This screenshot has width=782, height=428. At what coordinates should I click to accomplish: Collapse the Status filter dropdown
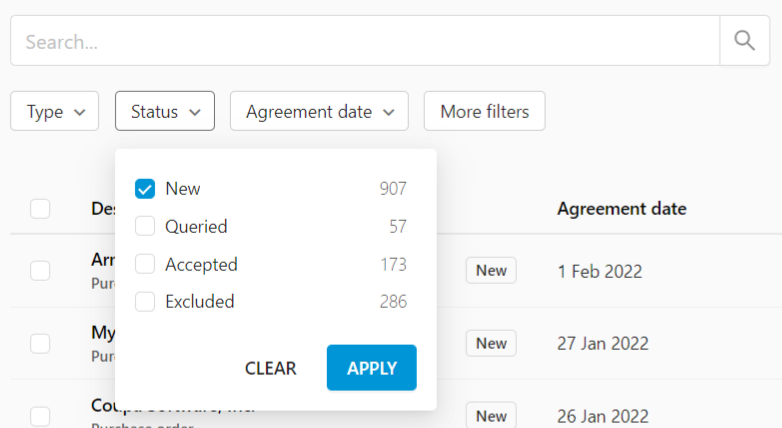pos(165,111)
